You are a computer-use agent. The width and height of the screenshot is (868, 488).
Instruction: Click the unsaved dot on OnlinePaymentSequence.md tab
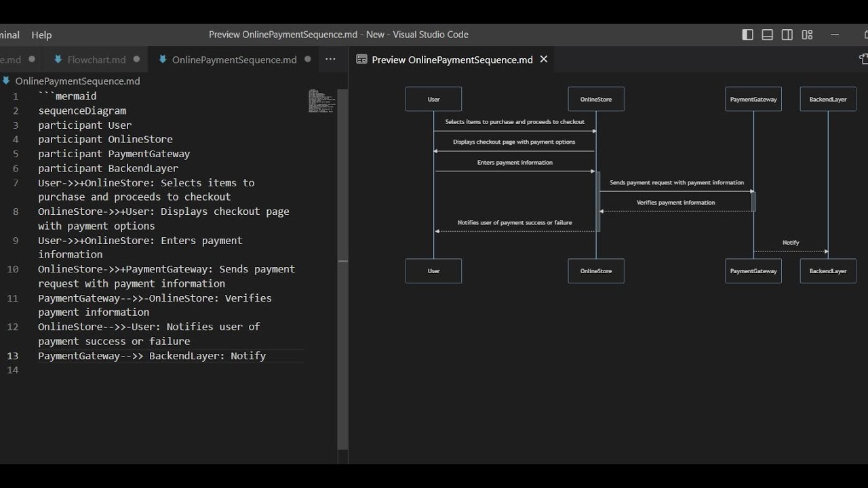pos(307,60)
